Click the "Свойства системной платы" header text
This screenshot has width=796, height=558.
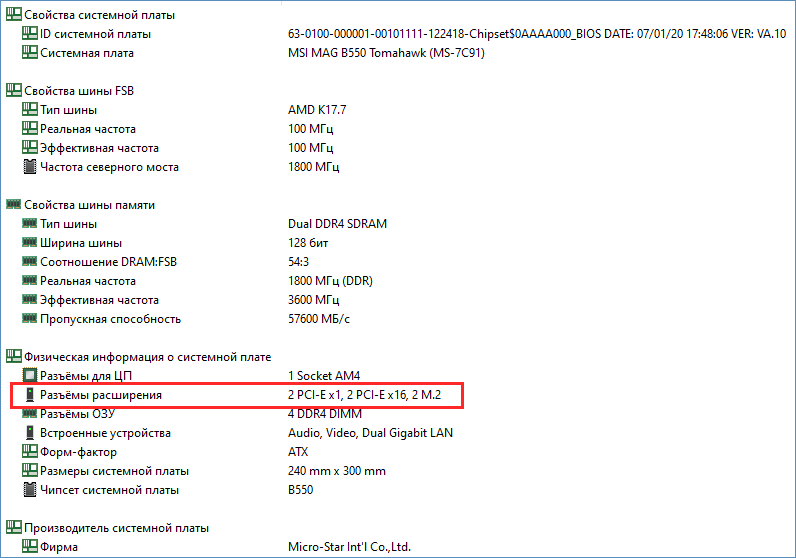tap(100, 15)
